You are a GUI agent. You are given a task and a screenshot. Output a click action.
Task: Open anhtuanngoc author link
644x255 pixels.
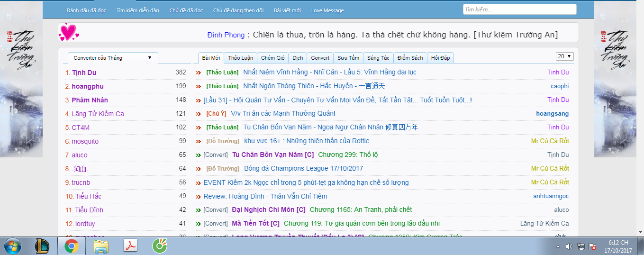click(551, 196)
